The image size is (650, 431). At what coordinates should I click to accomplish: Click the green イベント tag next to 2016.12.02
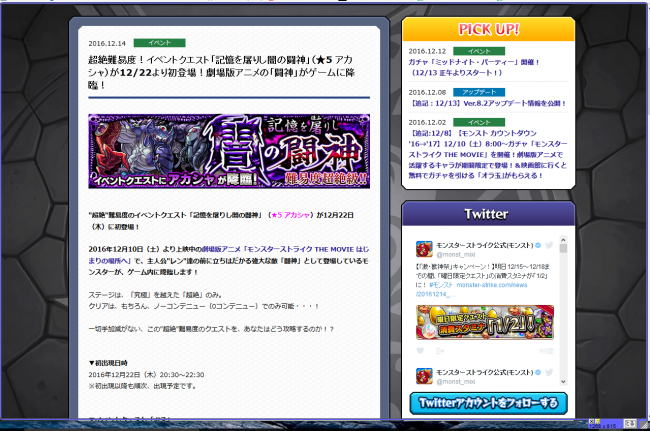[x=479, y=122]
